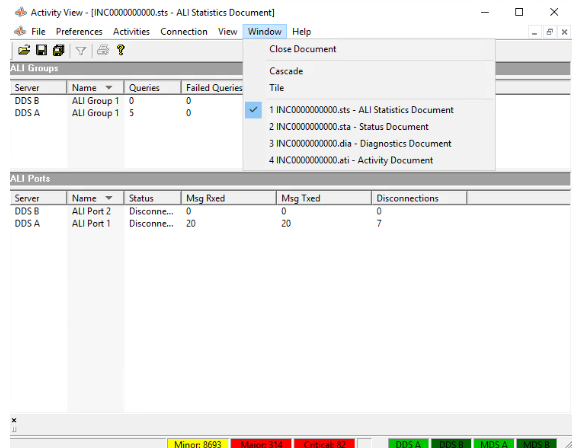
Task: Click the yellow Help question mark icon
Action: tap(121, 50)
